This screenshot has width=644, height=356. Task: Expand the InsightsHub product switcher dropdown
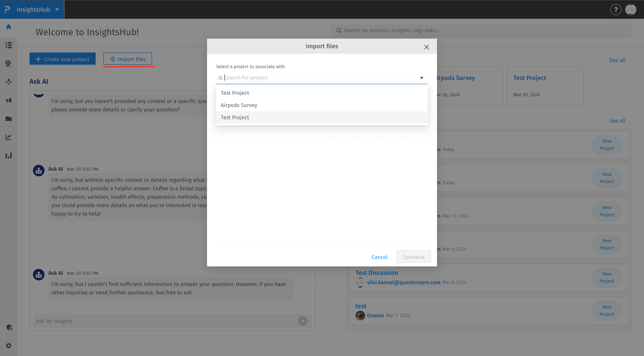[x=57, y=10]
